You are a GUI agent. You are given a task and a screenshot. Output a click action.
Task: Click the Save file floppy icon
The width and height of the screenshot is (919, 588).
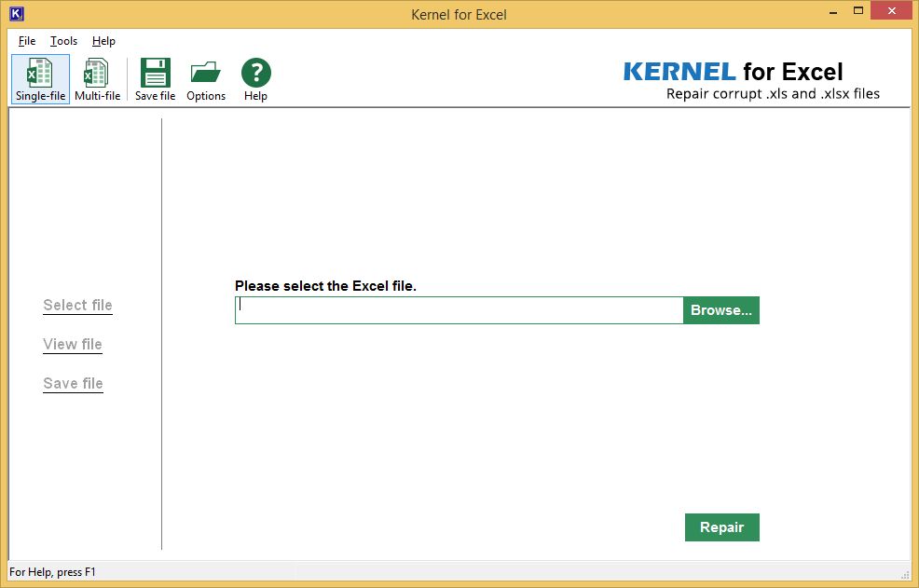[156, 79]
